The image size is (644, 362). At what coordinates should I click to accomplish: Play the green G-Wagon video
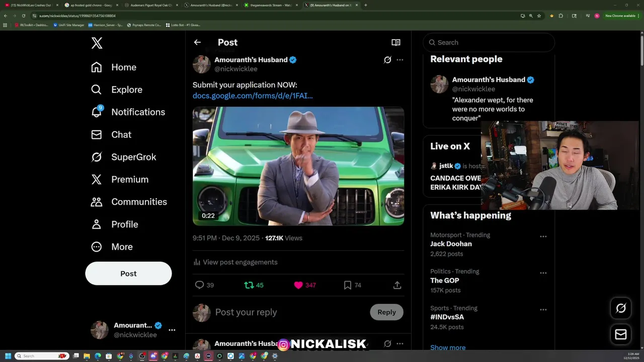point(298,166)
